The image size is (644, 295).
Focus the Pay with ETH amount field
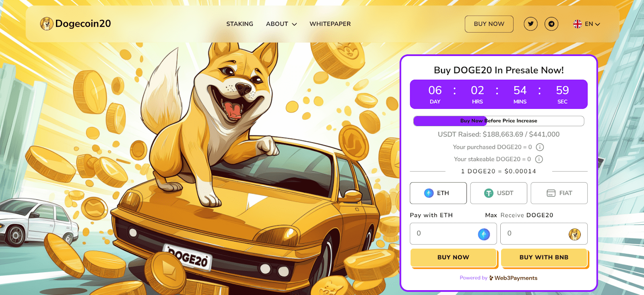click(453, 234)
